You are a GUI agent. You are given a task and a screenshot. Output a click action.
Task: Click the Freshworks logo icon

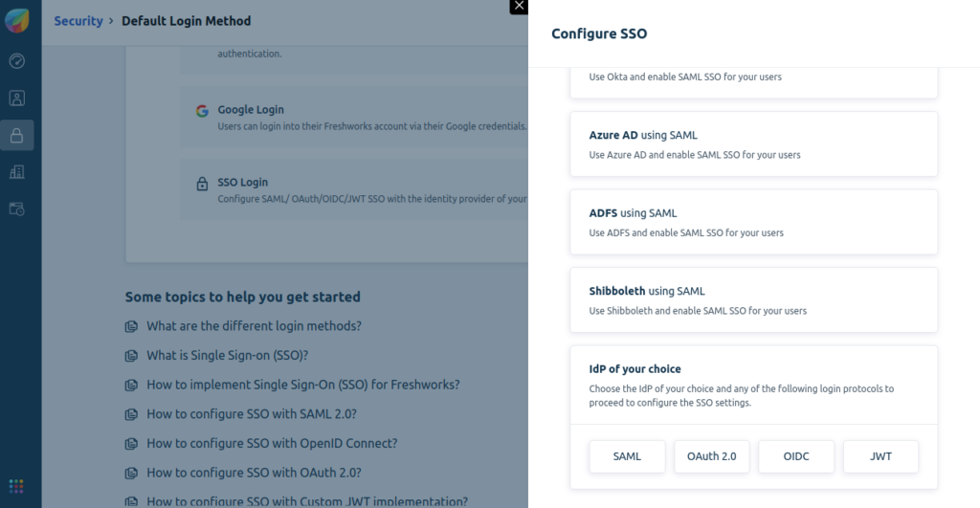[17, 21]
